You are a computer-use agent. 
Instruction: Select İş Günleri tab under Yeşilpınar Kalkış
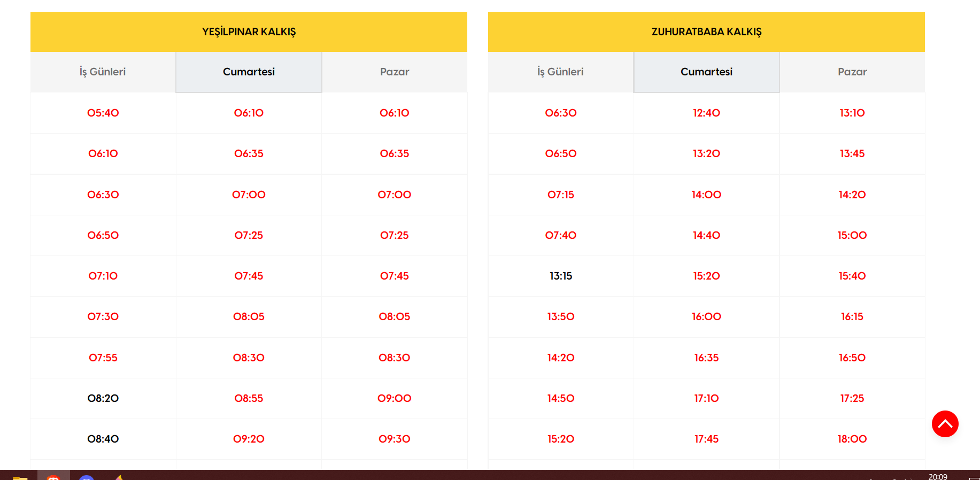pos(103,72)
